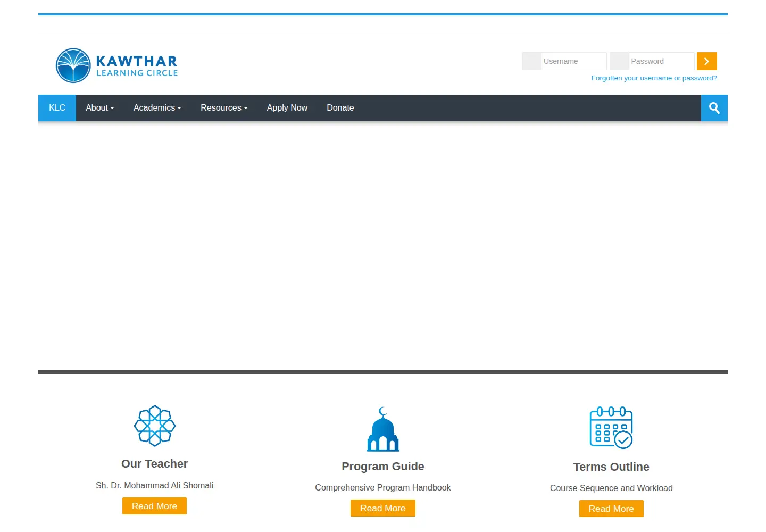Click the text Comprehensive Program Handbook
This screenshot has width=766, height=532.
383,487
